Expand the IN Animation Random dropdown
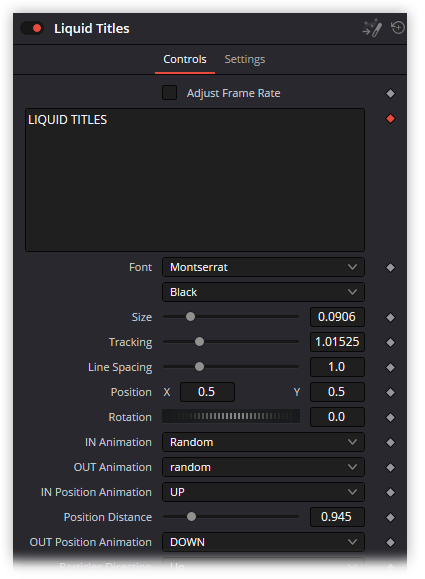Image resolution: width=425 pixels, height=579 pixels. click(263, 442)
